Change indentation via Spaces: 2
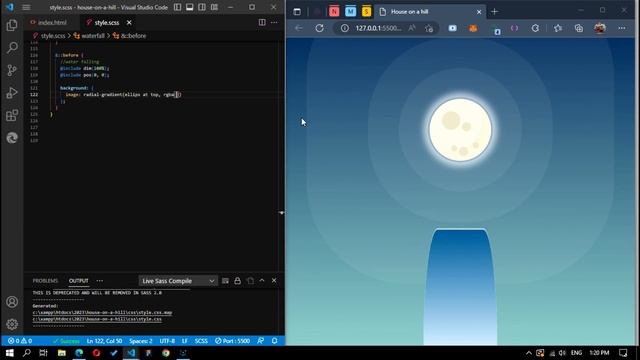This screenshot has height=360, width=640. tap(141, 341)
